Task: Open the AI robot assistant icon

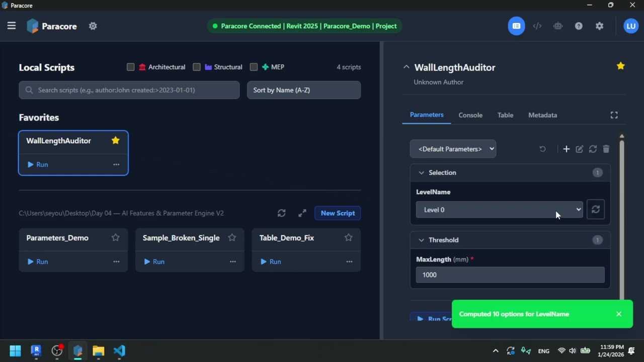Action: (558, 26)
